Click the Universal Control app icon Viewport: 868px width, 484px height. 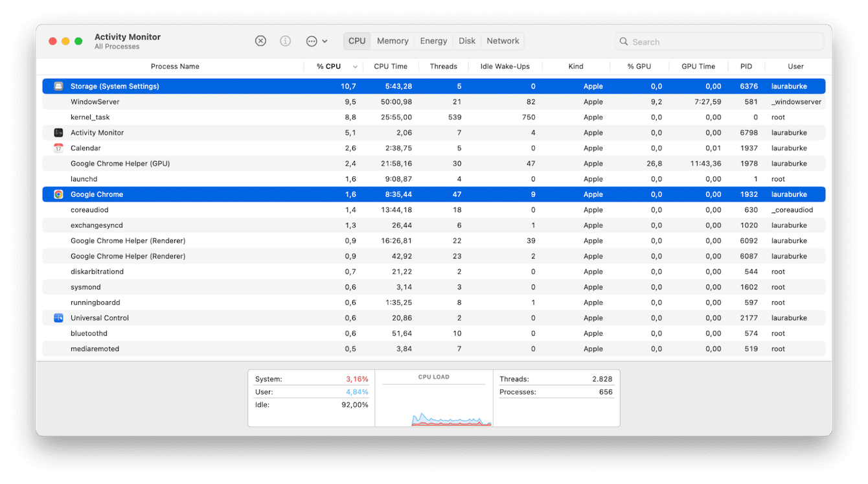(58, 317)
